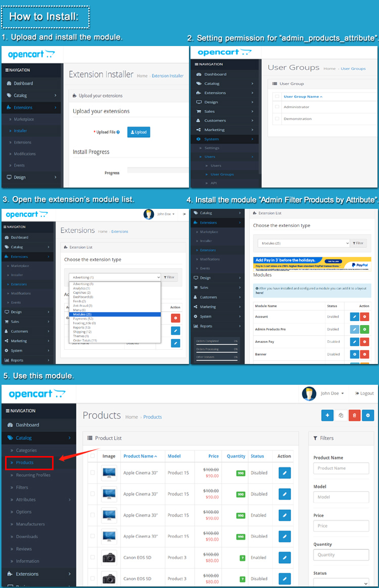The height and width of the screenshot is (588, 379).
Task: Tick the select-all checkbox in Product List header
Action: [92, 456]
